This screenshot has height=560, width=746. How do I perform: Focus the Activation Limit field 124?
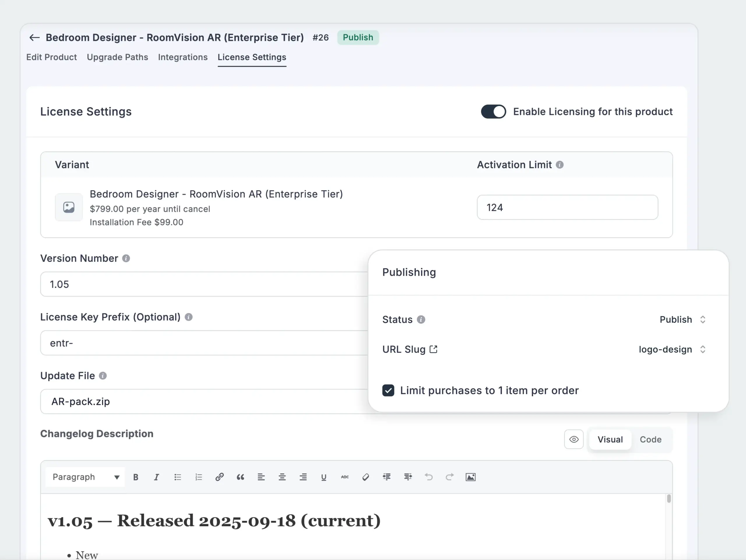point(567,208)
